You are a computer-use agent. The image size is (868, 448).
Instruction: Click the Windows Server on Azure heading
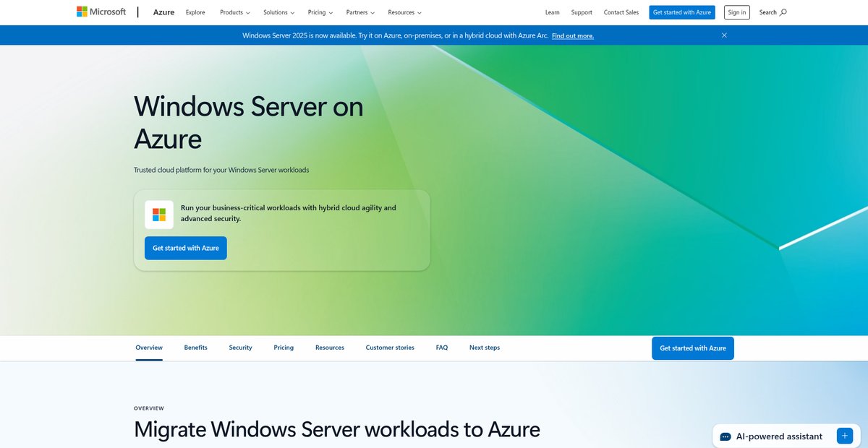click(x=249, y=122)
